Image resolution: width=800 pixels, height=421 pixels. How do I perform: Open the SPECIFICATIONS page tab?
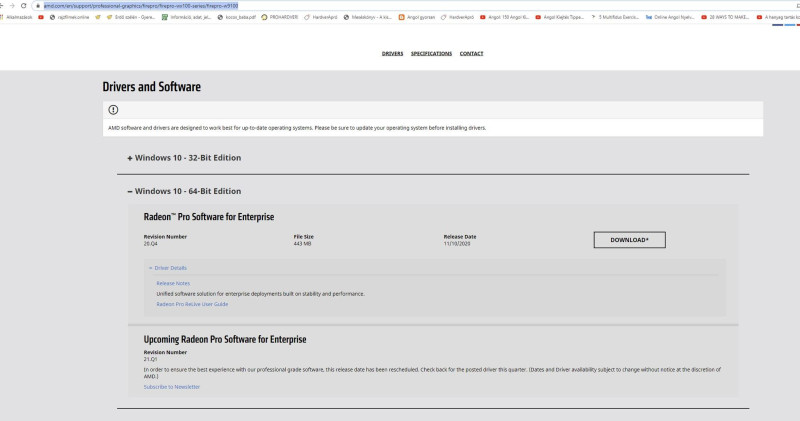point(431,53)
